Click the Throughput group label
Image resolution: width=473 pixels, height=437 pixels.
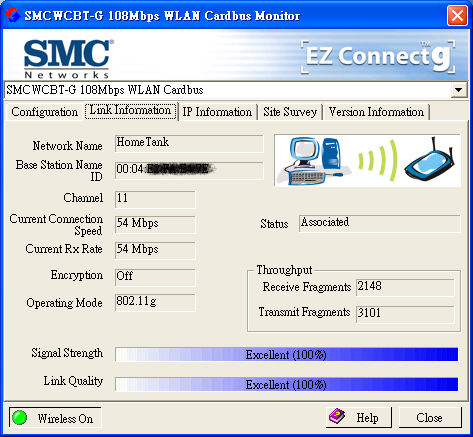[x=284, y=270]
